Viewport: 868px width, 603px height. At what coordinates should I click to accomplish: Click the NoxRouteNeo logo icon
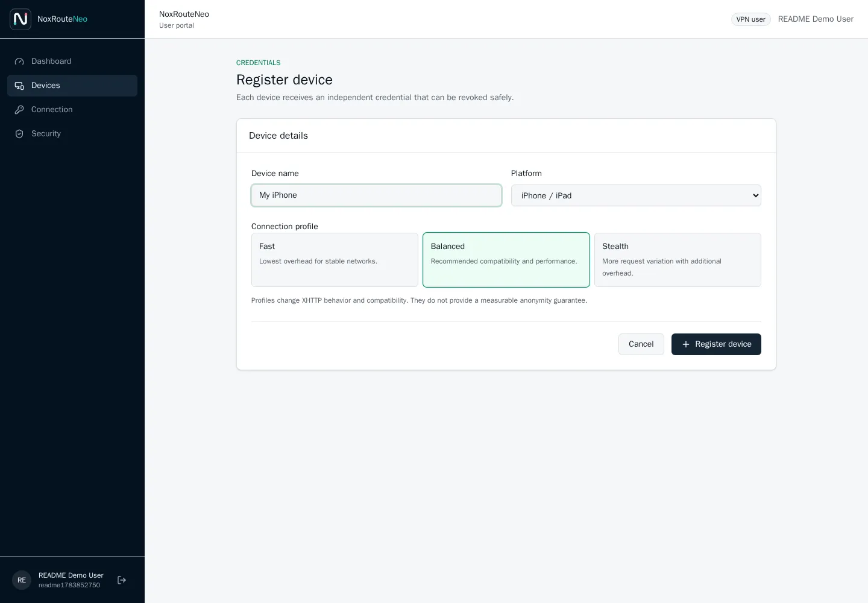point(20,19)
